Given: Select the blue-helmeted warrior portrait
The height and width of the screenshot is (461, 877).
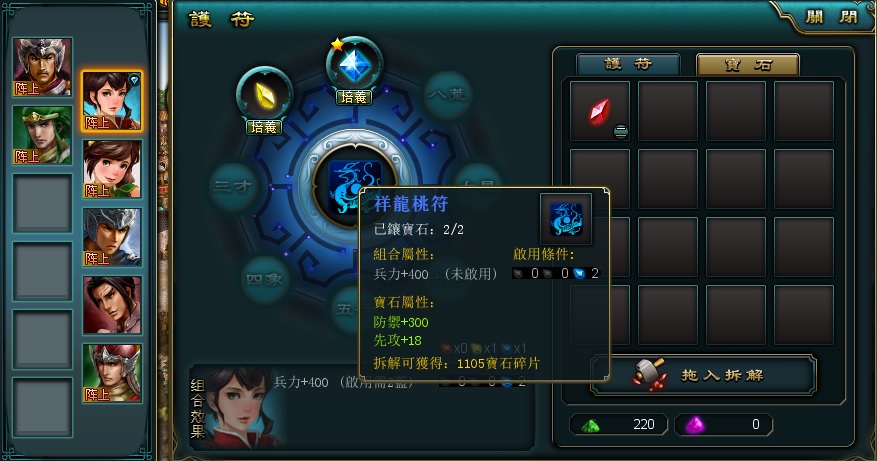Looking at the screenshot, I should 112,237.
